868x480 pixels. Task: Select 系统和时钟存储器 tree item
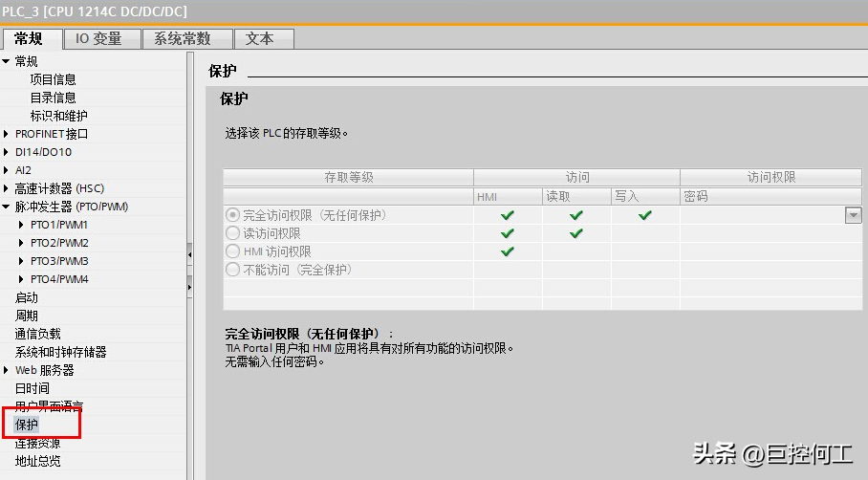tap(60, 352)
